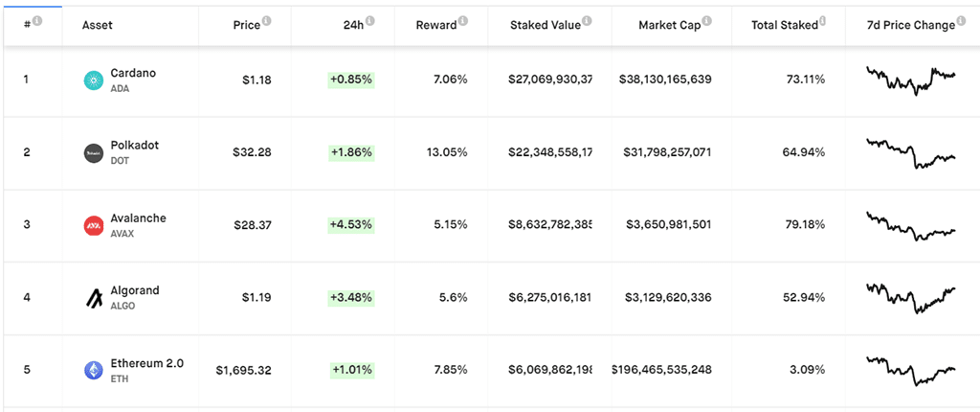Click the $1,695.32 Ethereum price
The width and height of the screenshot is (980, 412).
pos(244,370)
